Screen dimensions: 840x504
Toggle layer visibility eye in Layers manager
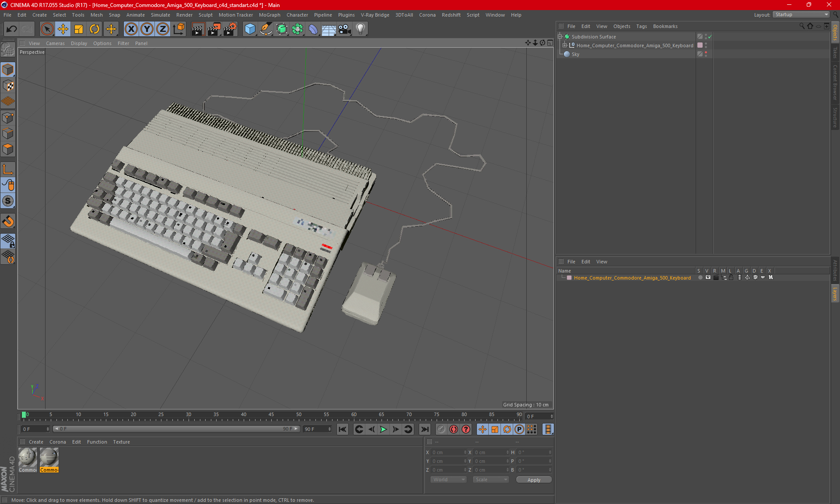708,277
